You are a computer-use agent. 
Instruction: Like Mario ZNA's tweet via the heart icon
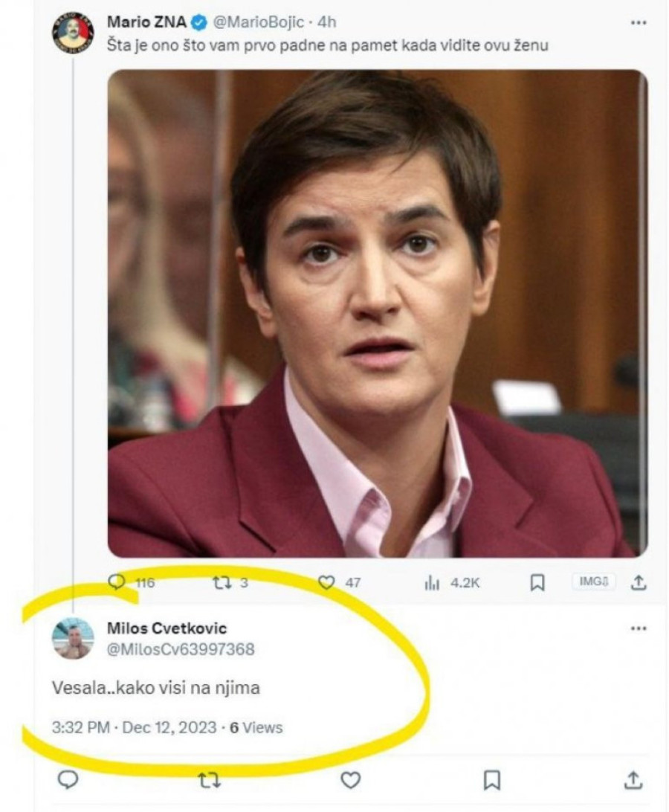(x=327, y=583)
